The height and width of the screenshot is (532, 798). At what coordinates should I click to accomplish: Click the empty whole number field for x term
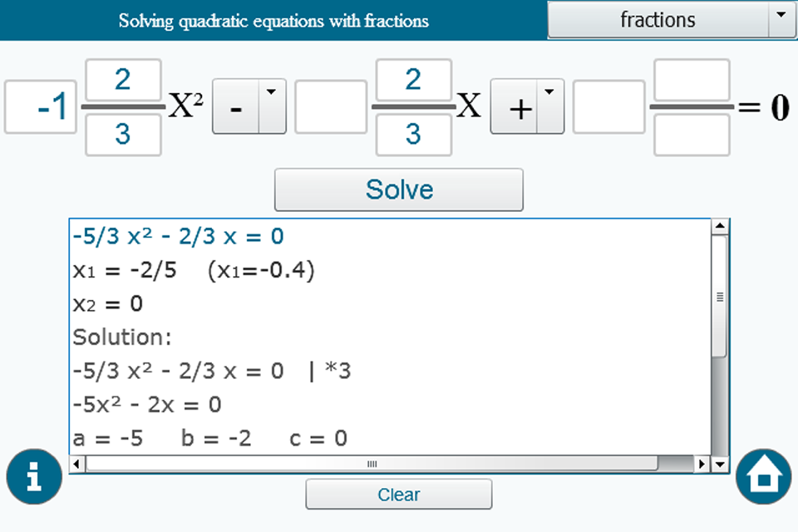[331, 106]
